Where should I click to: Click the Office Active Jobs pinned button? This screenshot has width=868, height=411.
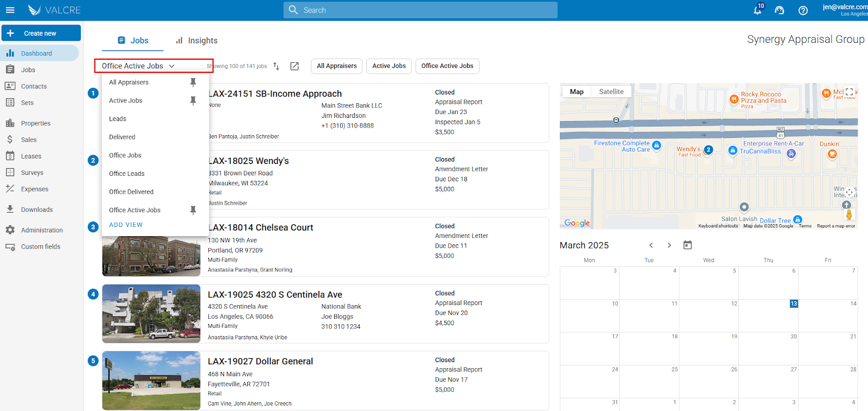coord(448,66)
